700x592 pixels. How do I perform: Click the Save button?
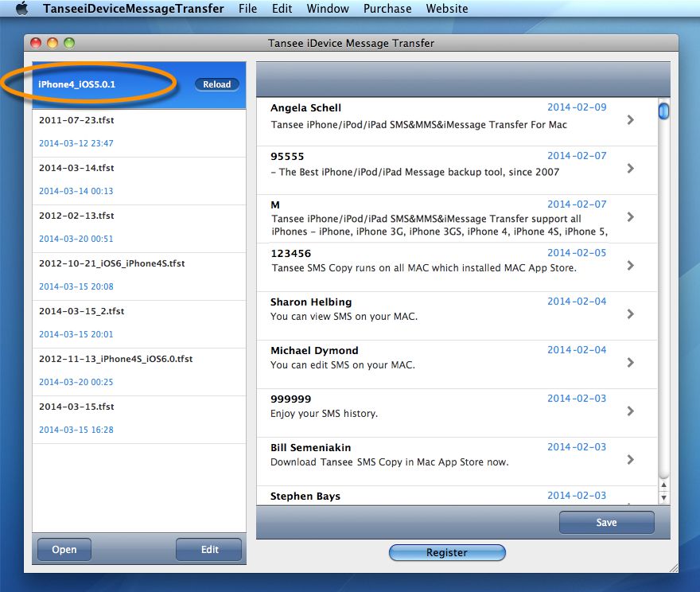607,522
